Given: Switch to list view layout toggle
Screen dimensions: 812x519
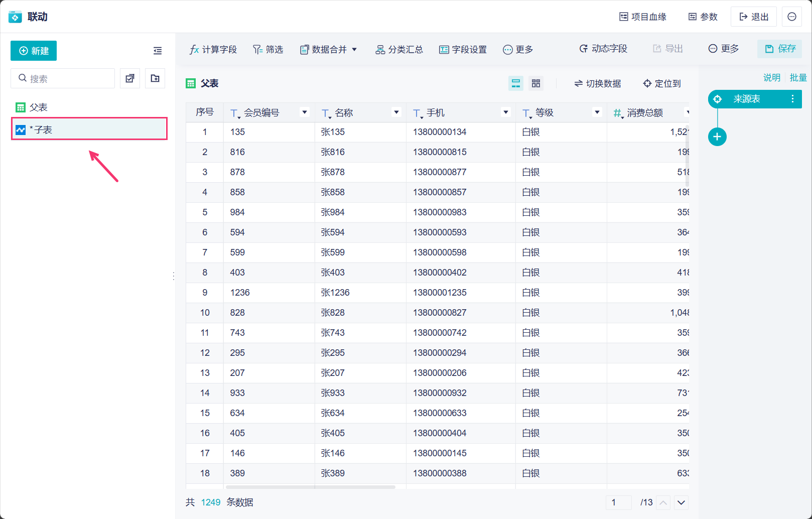Looking at the screenshot, I should [516, 83].
